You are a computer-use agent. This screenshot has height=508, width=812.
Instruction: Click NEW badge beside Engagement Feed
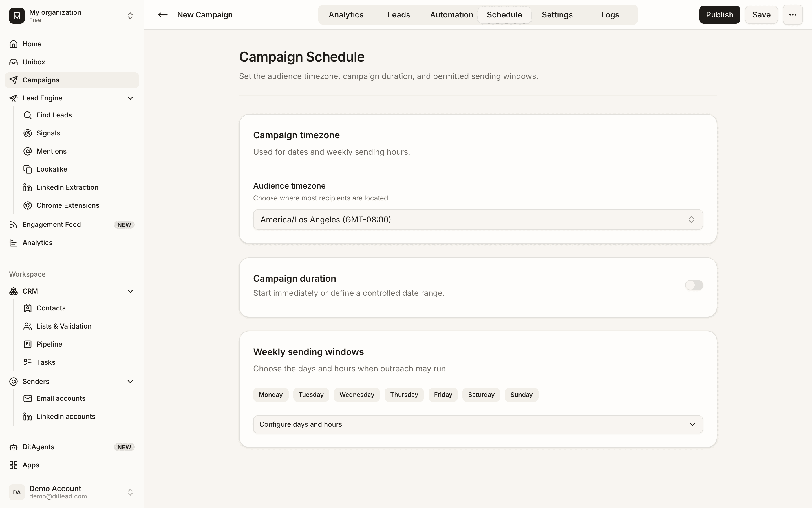point(124,225)
